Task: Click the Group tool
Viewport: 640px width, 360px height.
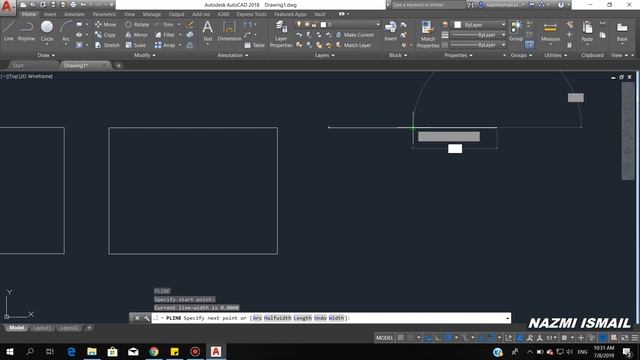Action: [x=516, y=31]
